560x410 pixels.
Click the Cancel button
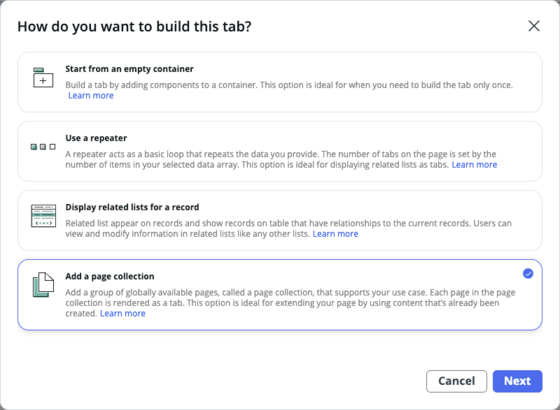click(x=456, y=381)
